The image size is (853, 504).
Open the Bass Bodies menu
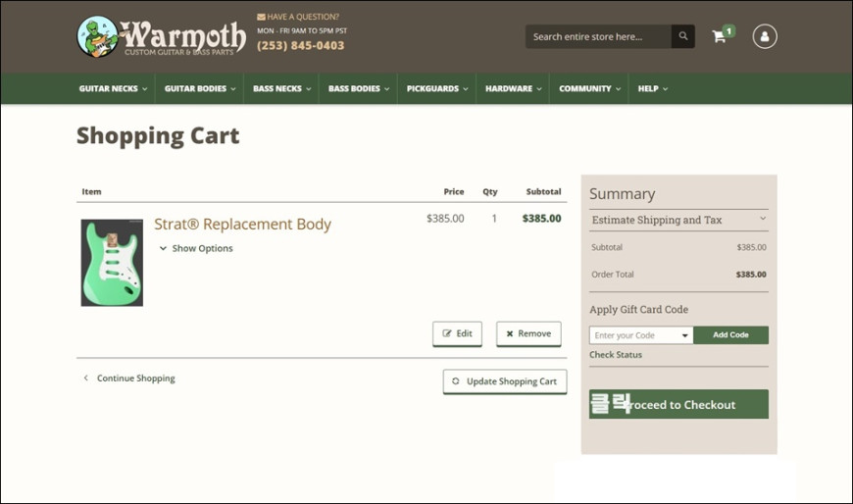pyautogui.click(x=359, y=88)
